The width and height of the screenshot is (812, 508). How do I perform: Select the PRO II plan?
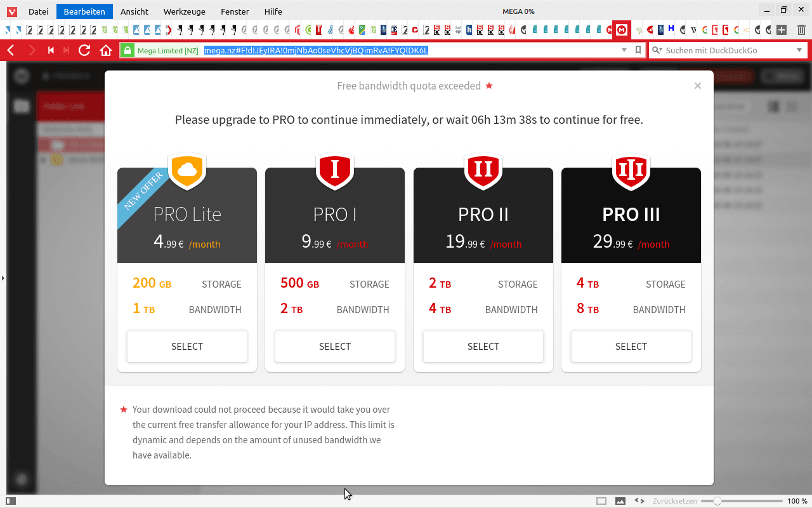point(483,347)
